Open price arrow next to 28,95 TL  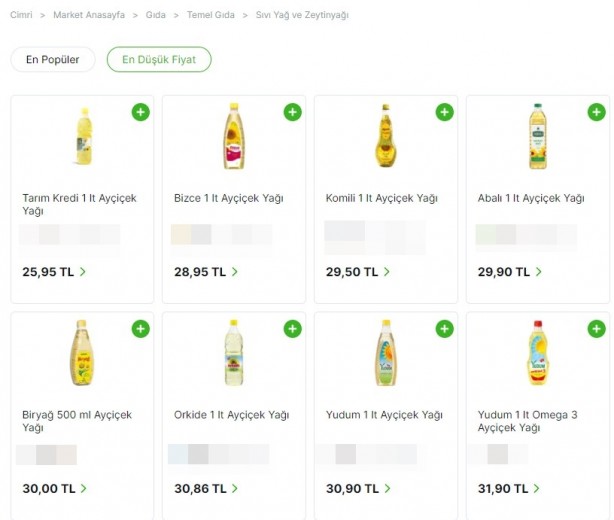[235, 272]
